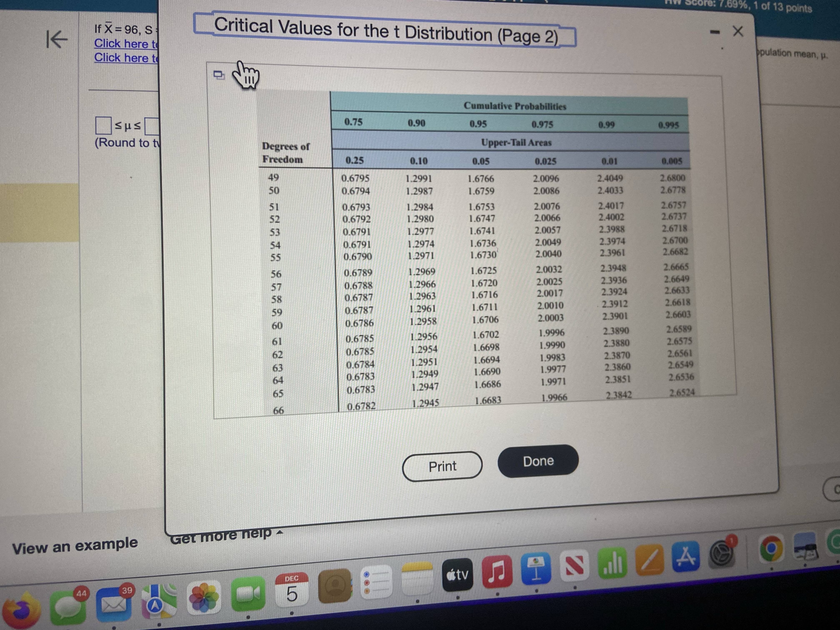The height and width of the screenshot is (630, 840).
Task: Open first Click here link
Action: coord(126,44)
